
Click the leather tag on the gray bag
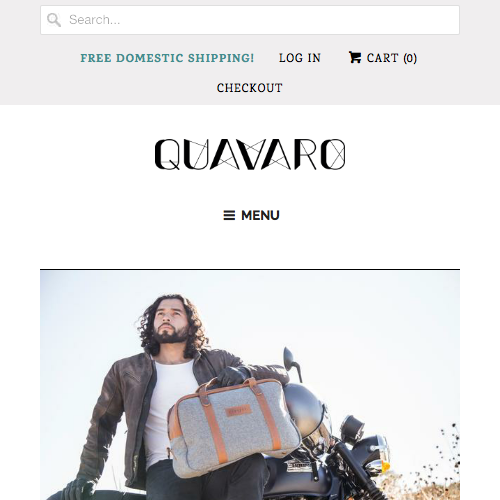click(x=239, y=411)
